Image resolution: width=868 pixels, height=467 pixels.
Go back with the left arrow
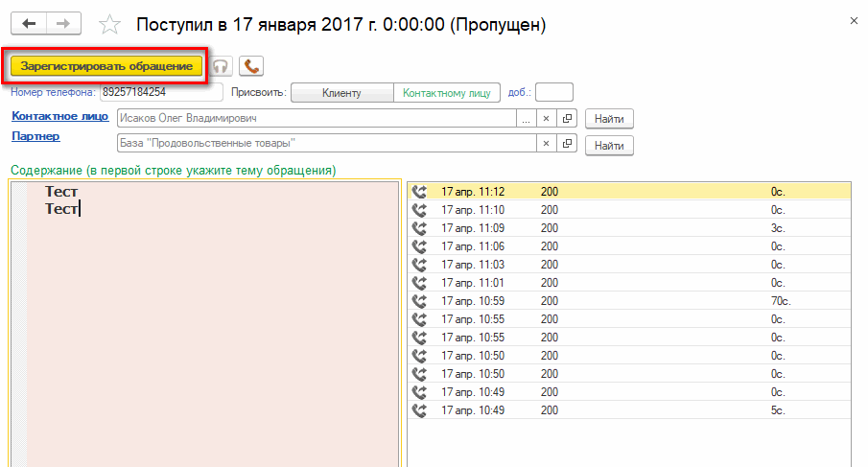(x=30, y=23)
